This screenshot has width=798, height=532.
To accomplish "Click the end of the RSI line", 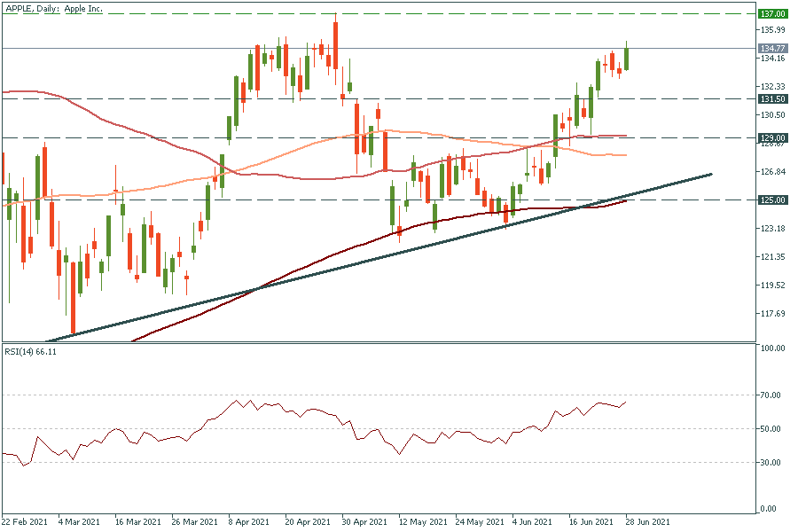I will 626,402.
